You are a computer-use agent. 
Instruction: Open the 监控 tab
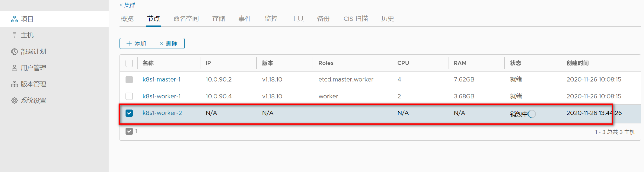(x=271, y=19)
